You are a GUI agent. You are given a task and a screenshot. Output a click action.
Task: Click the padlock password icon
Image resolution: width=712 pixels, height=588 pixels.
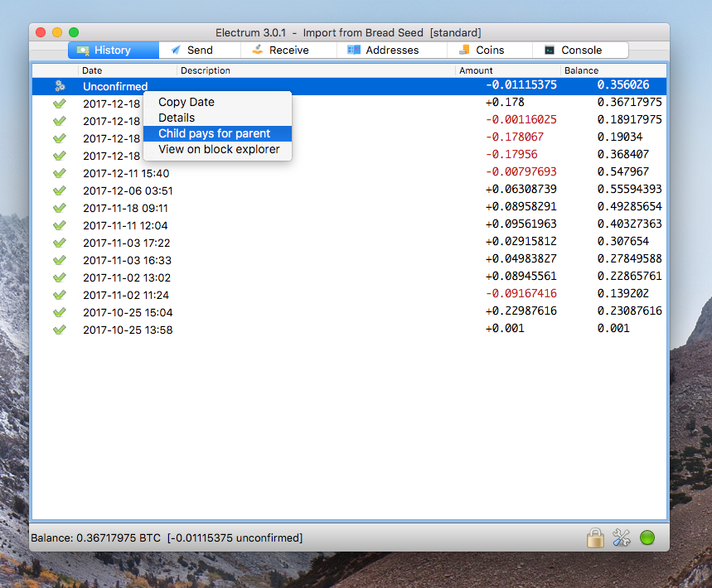point(595,538)
